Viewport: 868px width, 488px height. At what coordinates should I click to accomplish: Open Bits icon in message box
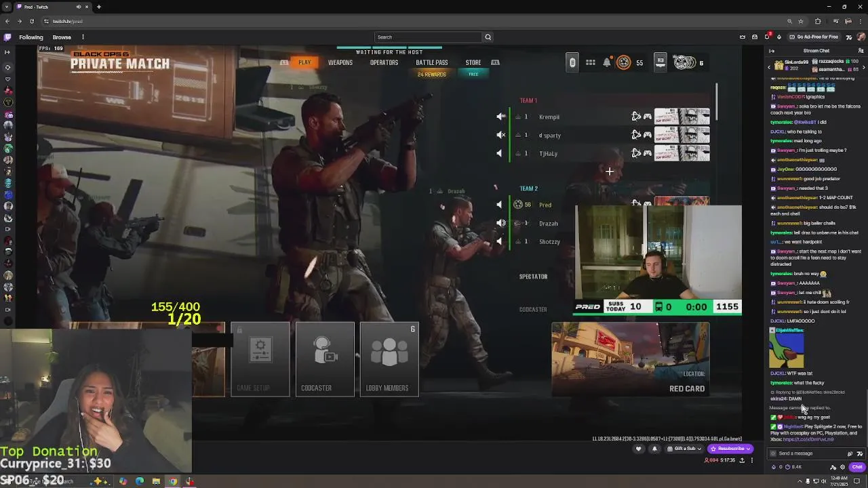850,453
